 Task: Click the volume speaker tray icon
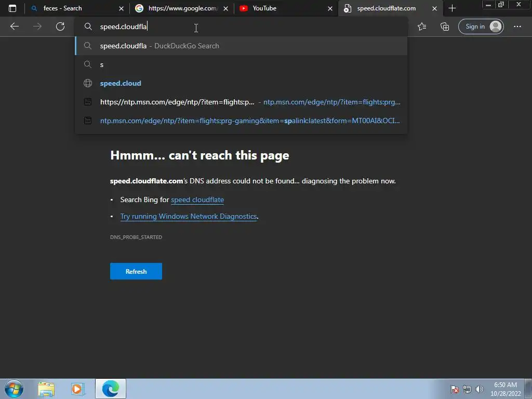[x=479, y=389]
